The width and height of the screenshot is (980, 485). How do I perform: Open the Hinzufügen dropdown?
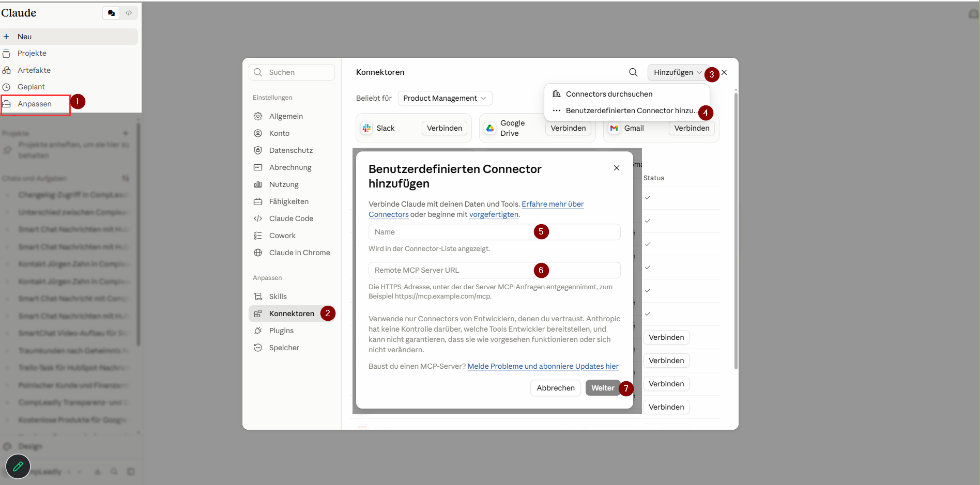[x=678, y=72]
